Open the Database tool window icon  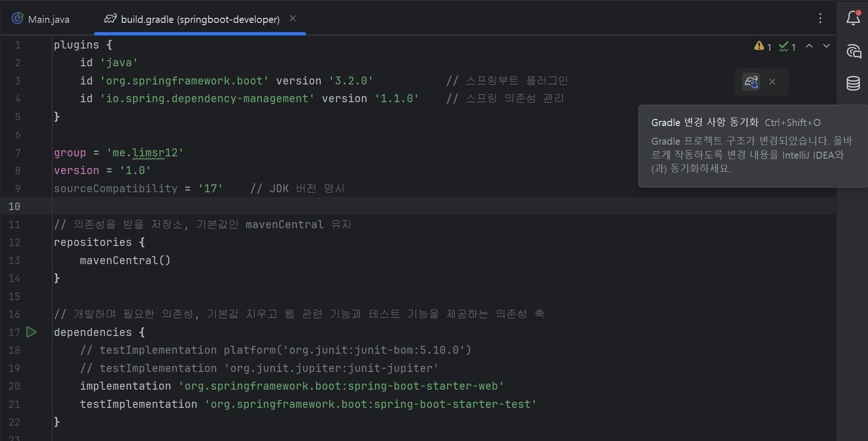point(853,84)
